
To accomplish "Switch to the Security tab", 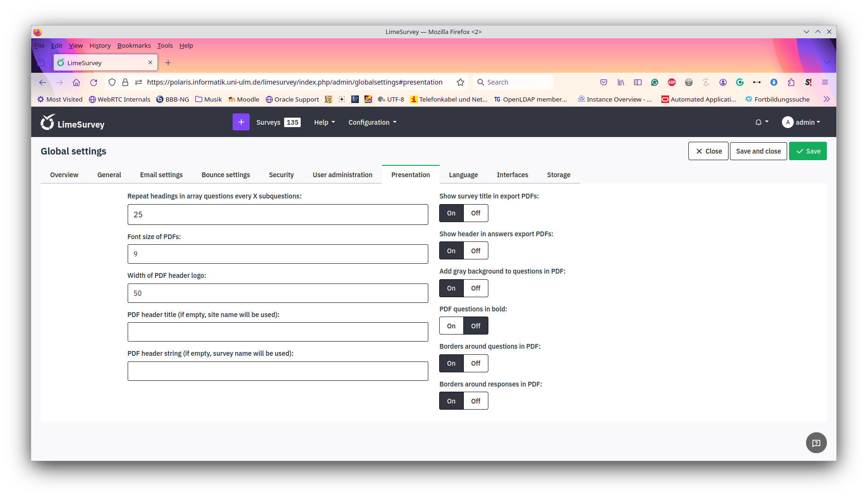I will pyautogui.click(x=281, y=175).
